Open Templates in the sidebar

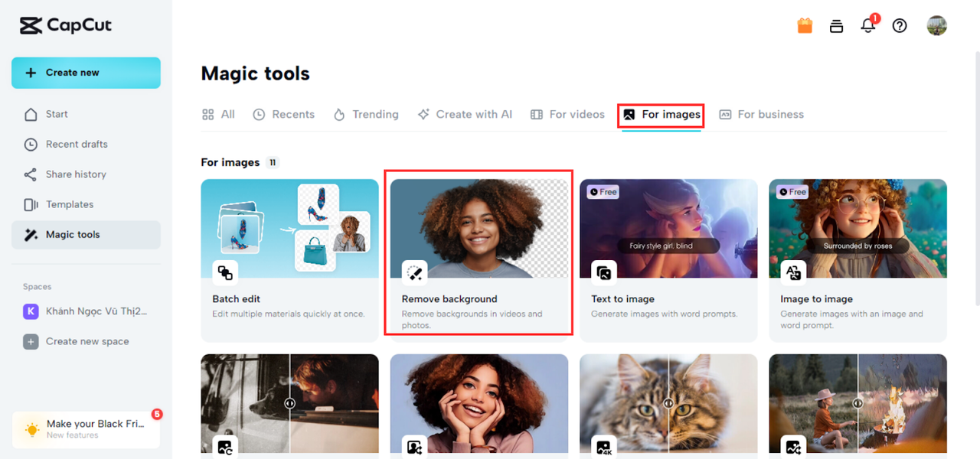[86, 204]
